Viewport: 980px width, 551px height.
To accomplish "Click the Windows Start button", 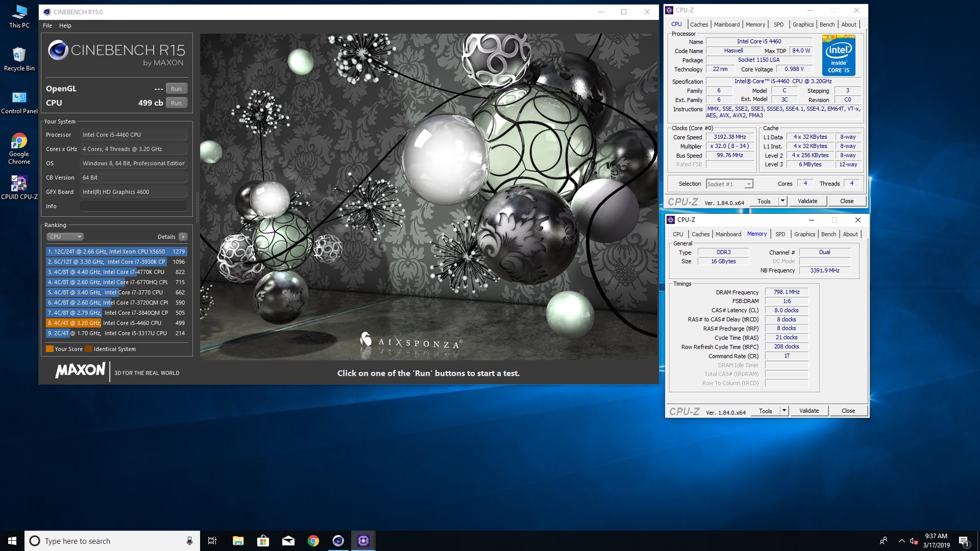I will pyautogui.click(x=12, y=541).
